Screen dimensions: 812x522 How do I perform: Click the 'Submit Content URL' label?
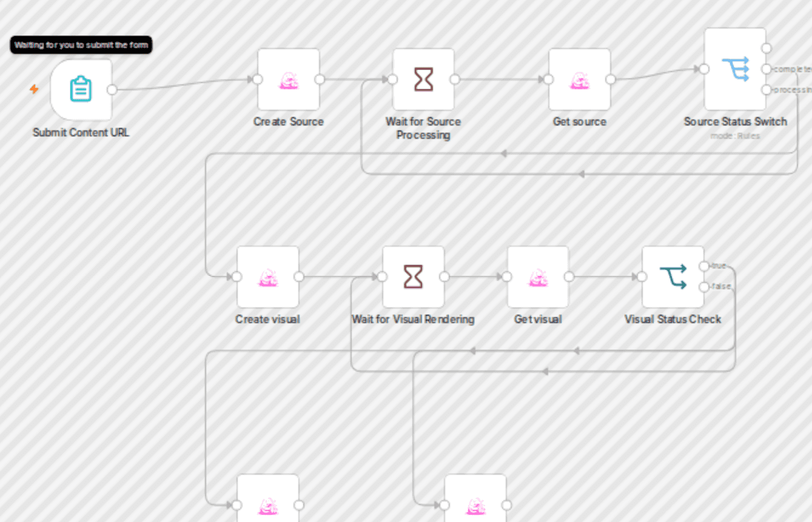coord(81,132)
